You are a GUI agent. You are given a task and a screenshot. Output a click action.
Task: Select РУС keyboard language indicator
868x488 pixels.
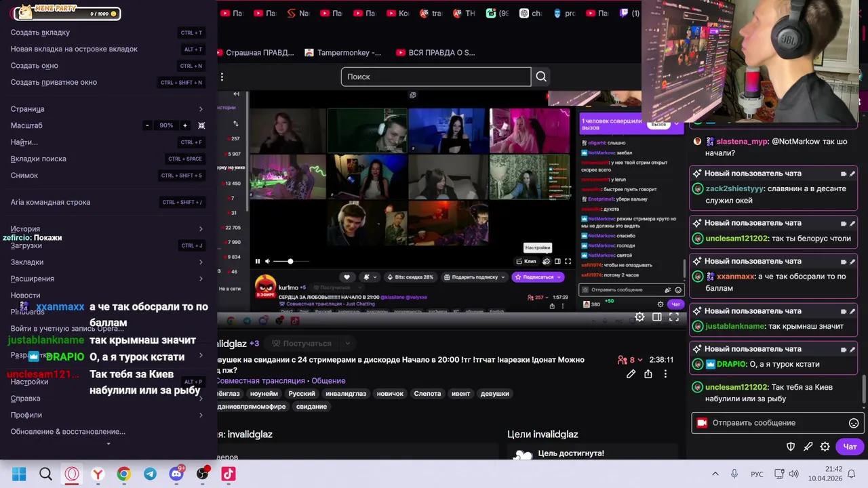pyautogui.click(x=757, y=474)
